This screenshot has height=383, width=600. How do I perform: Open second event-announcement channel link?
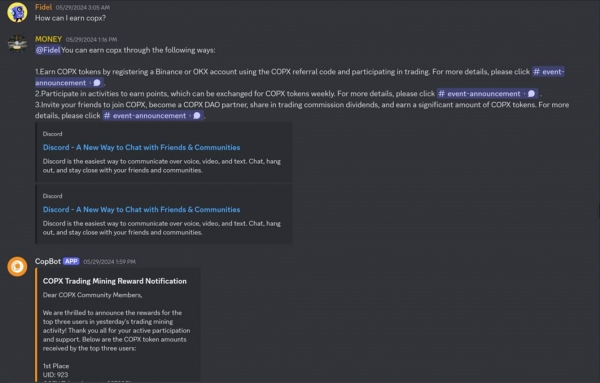[x=487, y=94]
